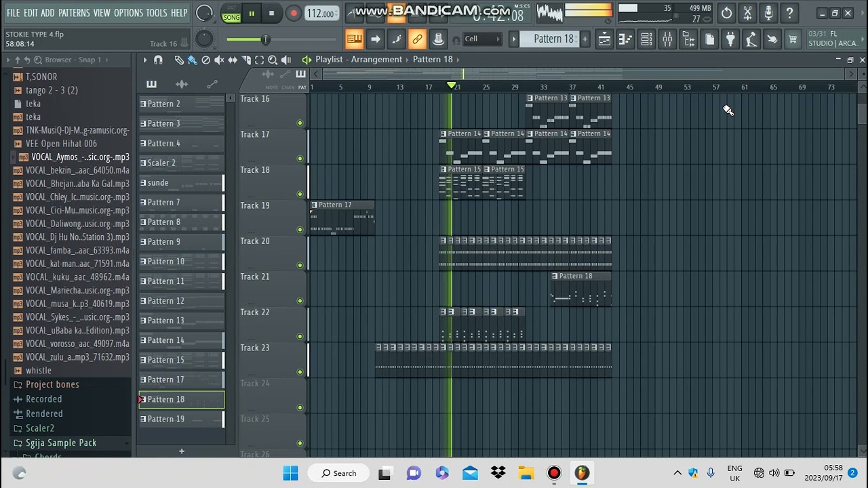The width and height of the screenshot is (868, 488).
Task: Click the record button
Action: pos(293,13)
